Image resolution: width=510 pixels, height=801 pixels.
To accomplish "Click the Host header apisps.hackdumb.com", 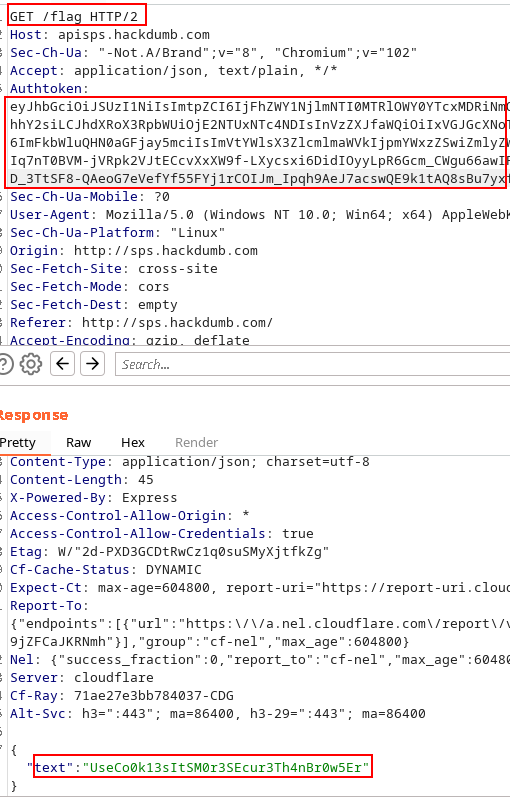I will coord(110,35).
